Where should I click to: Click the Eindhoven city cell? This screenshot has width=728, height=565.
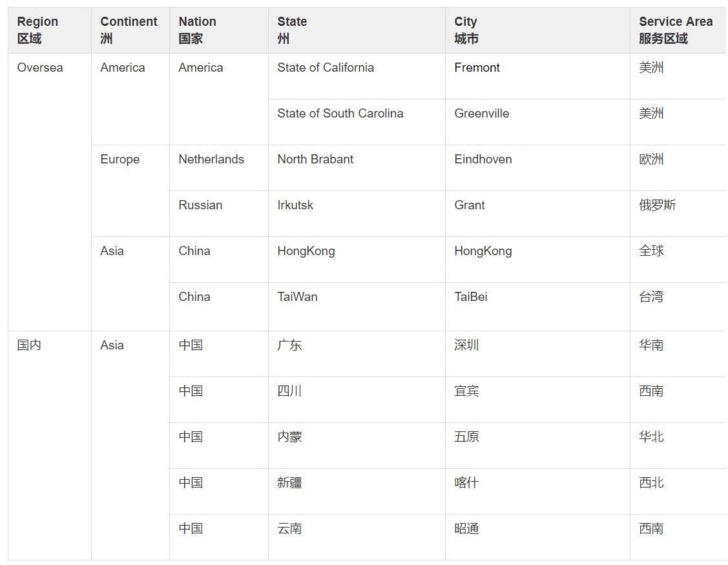(537, 168)
